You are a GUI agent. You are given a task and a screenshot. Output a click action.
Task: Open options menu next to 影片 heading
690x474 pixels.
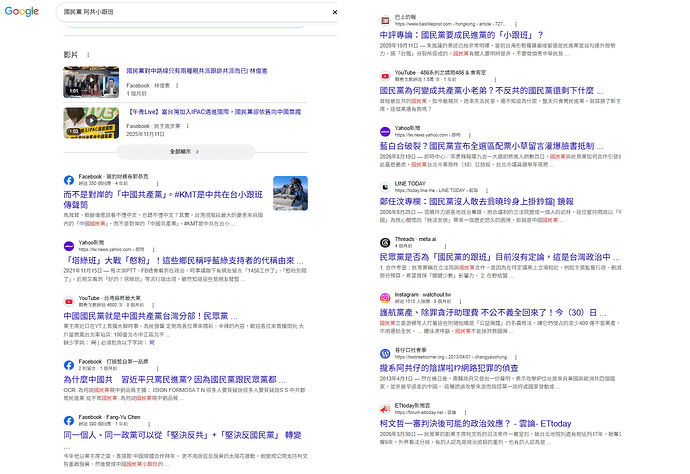click(x=88, y=55)
